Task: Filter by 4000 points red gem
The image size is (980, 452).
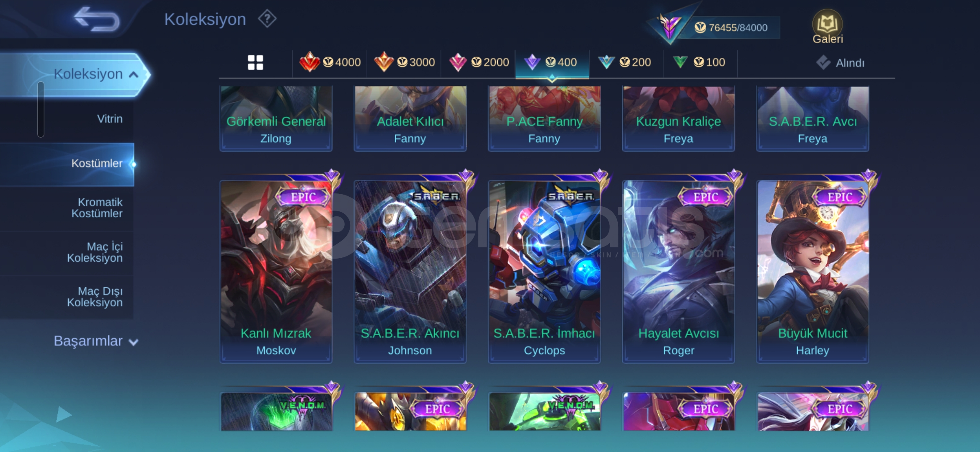Action: click(330, 62)
